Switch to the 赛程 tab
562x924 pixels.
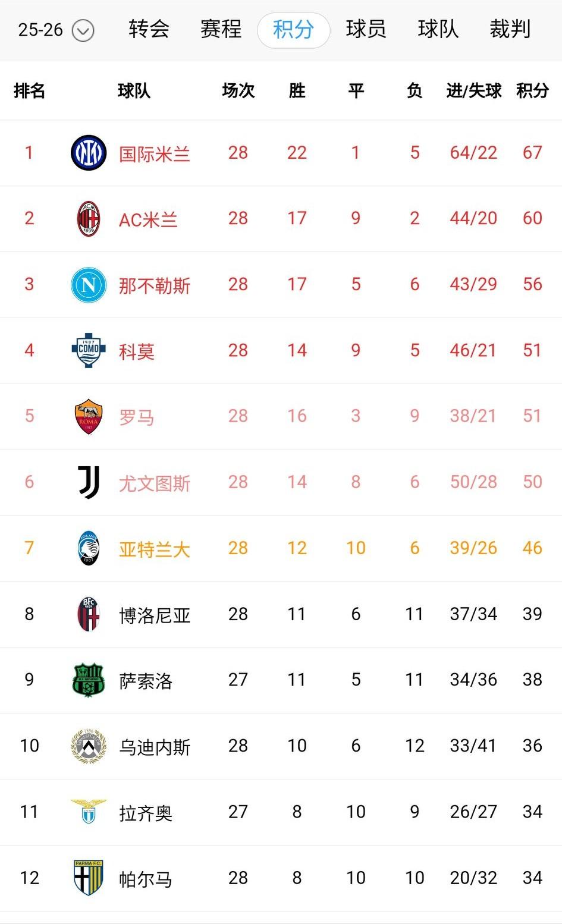[x=221, y=29]
